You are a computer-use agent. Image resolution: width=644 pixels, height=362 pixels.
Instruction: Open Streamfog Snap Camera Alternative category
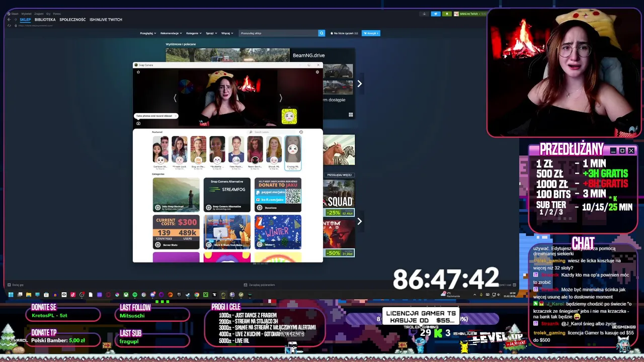click(x=227, y=195)
